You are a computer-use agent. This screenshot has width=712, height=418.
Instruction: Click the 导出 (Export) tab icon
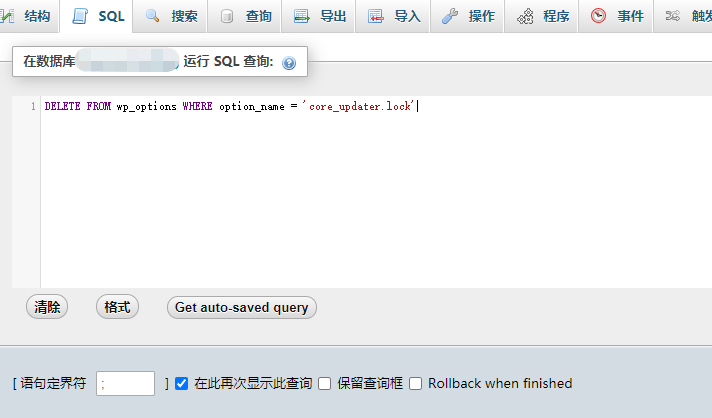pos(301,16)
